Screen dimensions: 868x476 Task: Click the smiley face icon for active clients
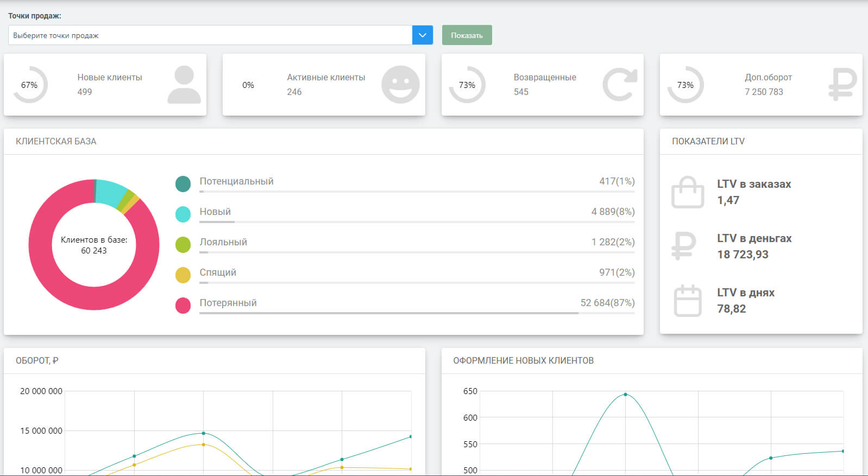click(x=400, y=85)
